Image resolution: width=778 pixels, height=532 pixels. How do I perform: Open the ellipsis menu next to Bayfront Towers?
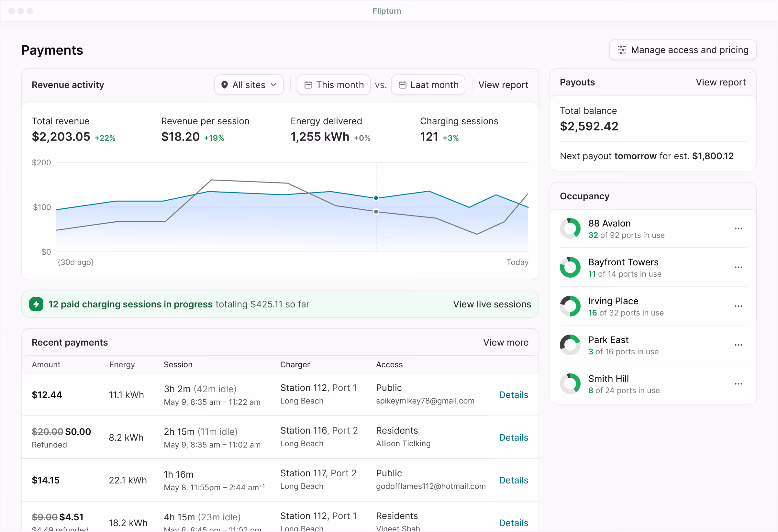click(x=739, y=267)
